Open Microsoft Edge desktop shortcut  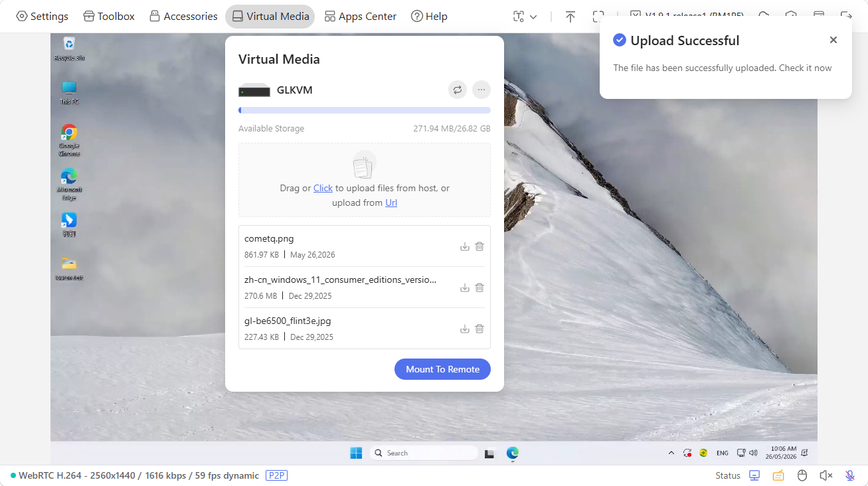(69, 185)
